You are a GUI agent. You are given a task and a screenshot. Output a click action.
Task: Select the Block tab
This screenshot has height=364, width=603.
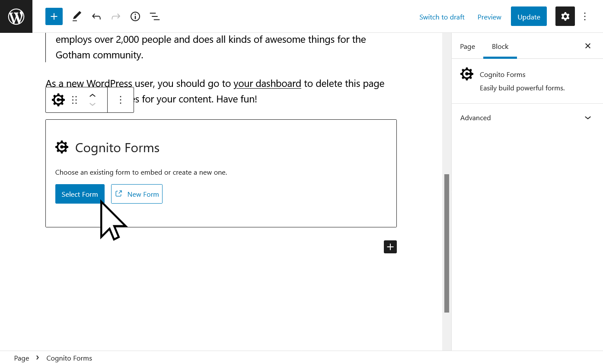coord(500,46)
